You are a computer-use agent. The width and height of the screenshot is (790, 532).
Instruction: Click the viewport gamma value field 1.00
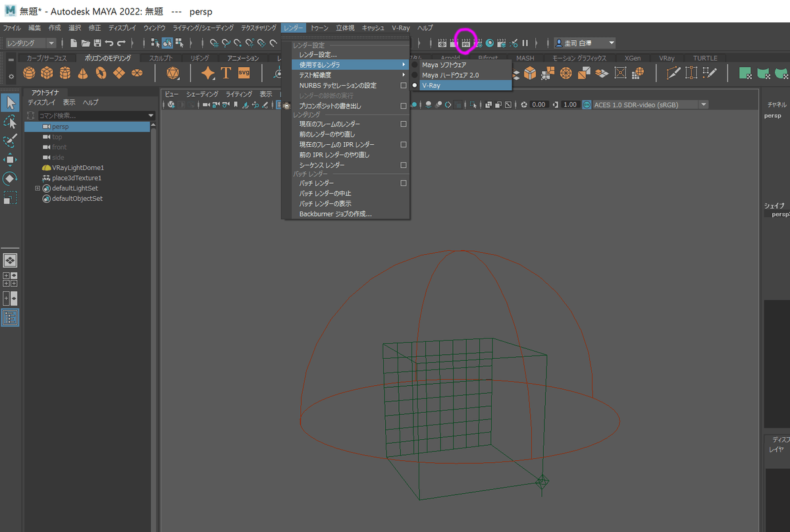click(x=570, y=104)
